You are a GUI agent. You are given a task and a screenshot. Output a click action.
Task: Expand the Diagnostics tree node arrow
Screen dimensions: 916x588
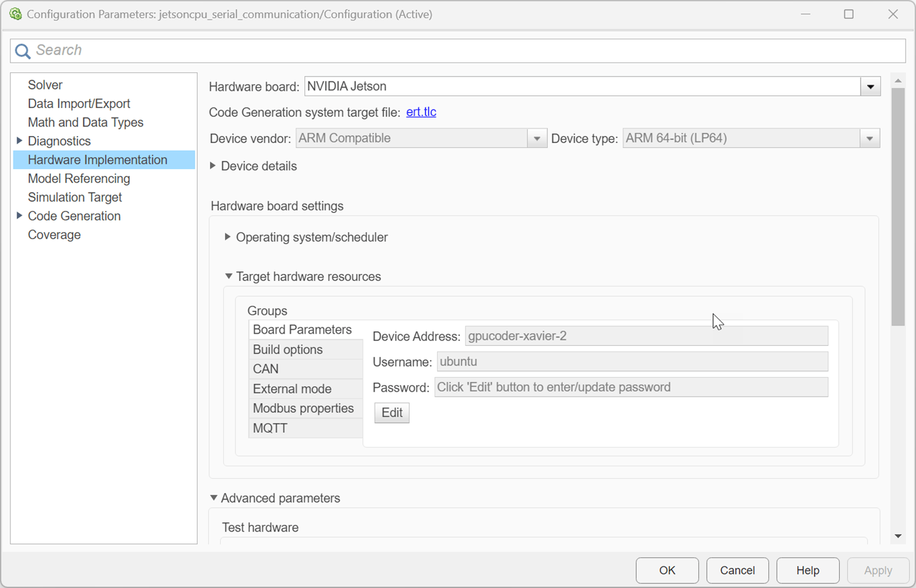pos(19,141)
